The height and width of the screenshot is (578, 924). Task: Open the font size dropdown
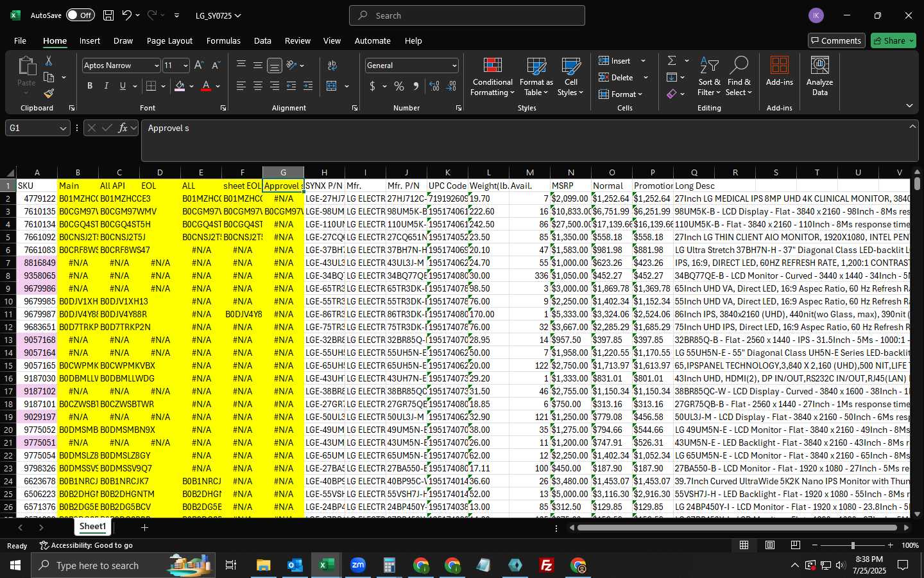(185, 66)
